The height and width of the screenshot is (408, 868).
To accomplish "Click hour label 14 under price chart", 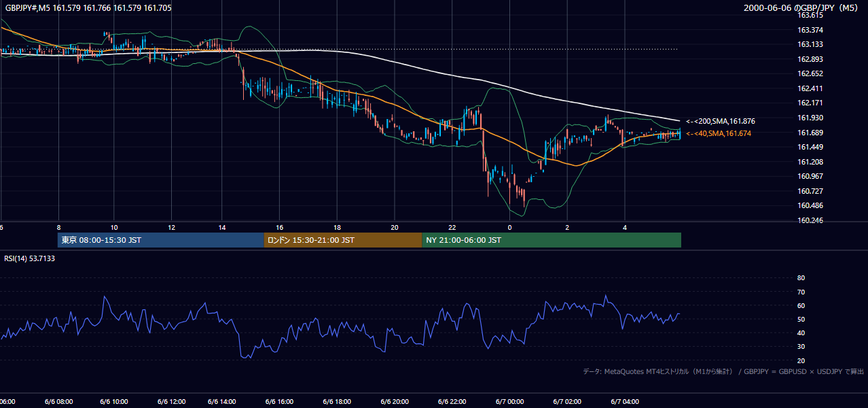I will (222, 228).
